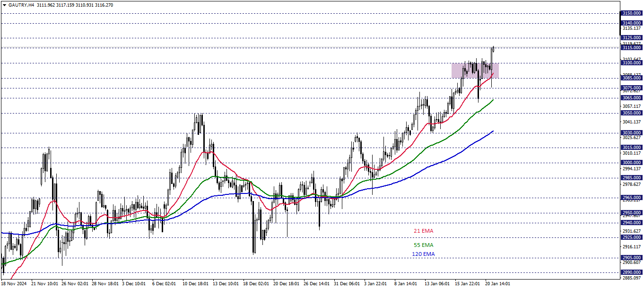This screenshot has height=289, width=644.
Task: Select the 3085.000 price level label
Action: click(632, 78)
